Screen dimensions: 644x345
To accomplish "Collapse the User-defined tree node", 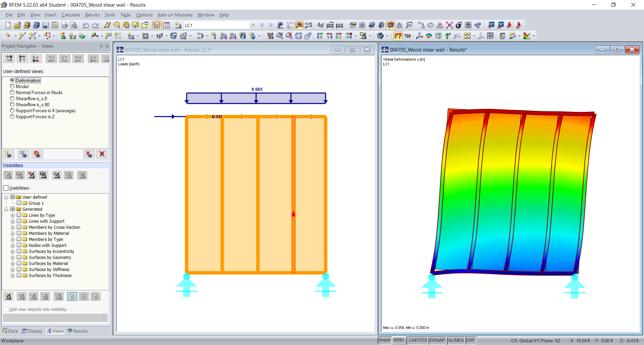I will point(6,197).
